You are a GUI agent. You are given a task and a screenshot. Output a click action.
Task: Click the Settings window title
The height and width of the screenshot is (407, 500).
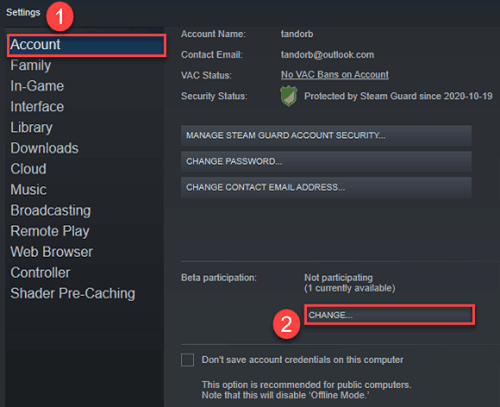[23, 13]
